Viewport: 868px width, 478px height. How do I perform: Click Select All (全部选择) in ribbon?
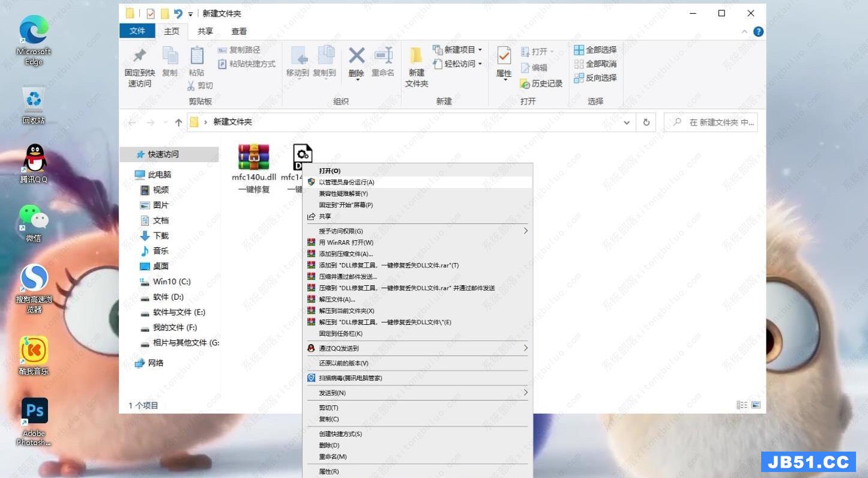point(595,50)
